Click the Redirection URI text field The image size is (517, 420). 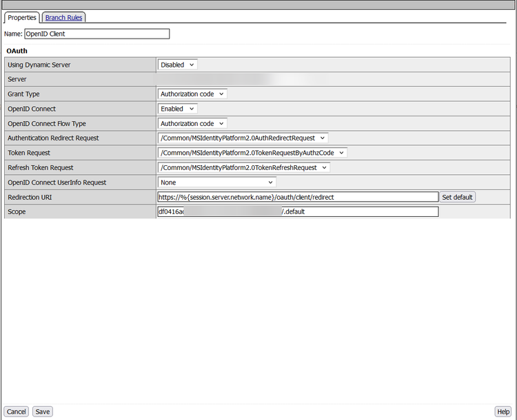click(x=298, y=197)
